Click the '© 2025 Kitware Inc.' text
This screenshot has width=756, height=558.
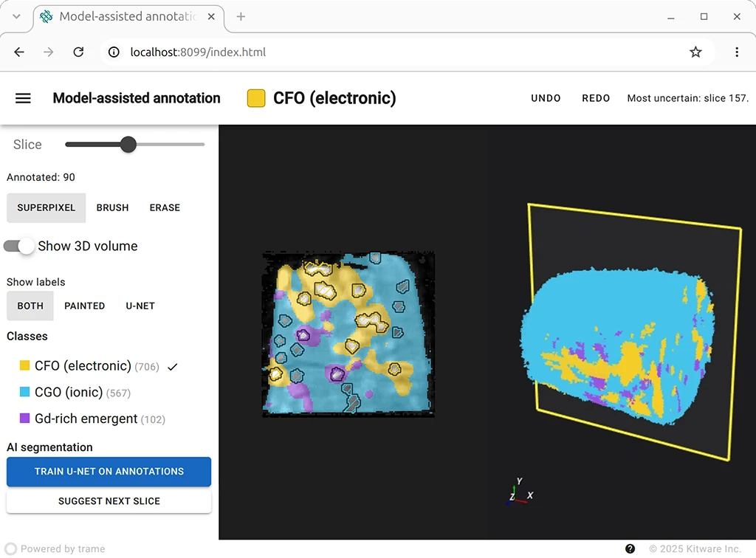[x=695, y=549]
